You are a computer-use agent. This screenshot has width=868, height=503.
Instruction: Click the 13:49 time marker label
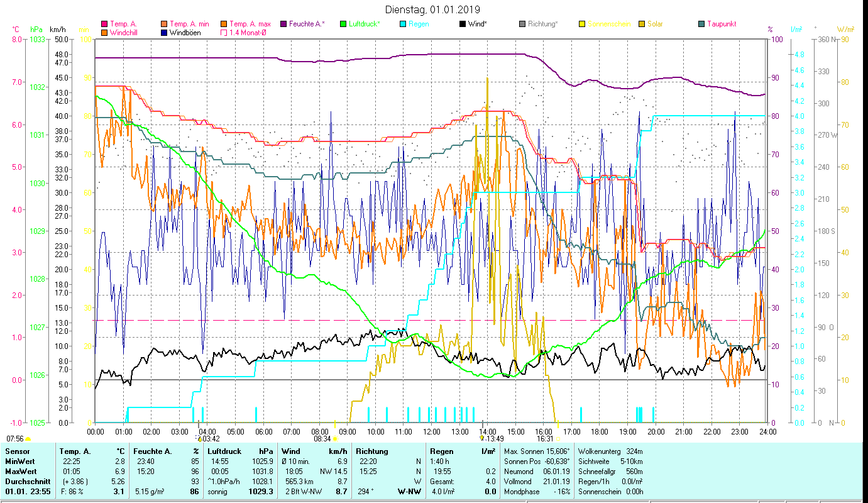click(x=495, y=438)
